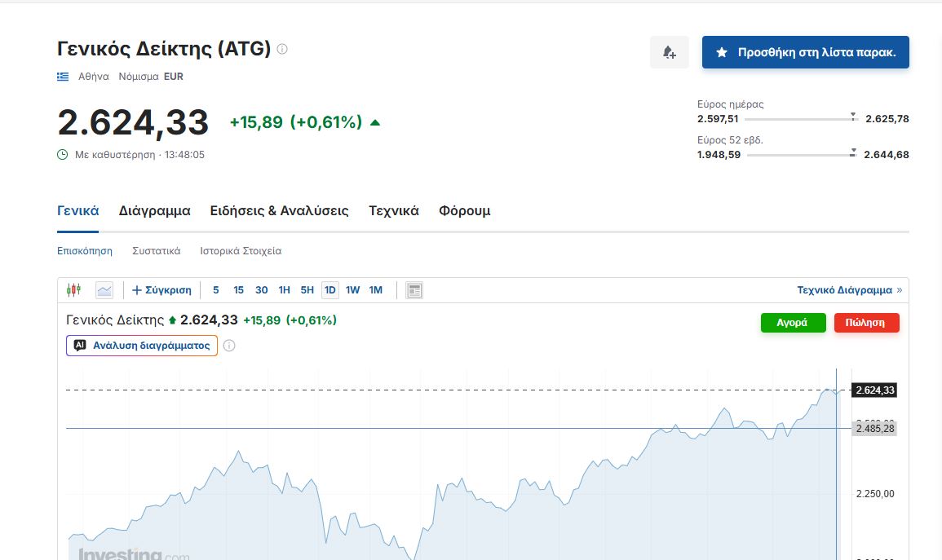Add to watchlist with Προσθήκη στη λίστα παρακ.

806,52
